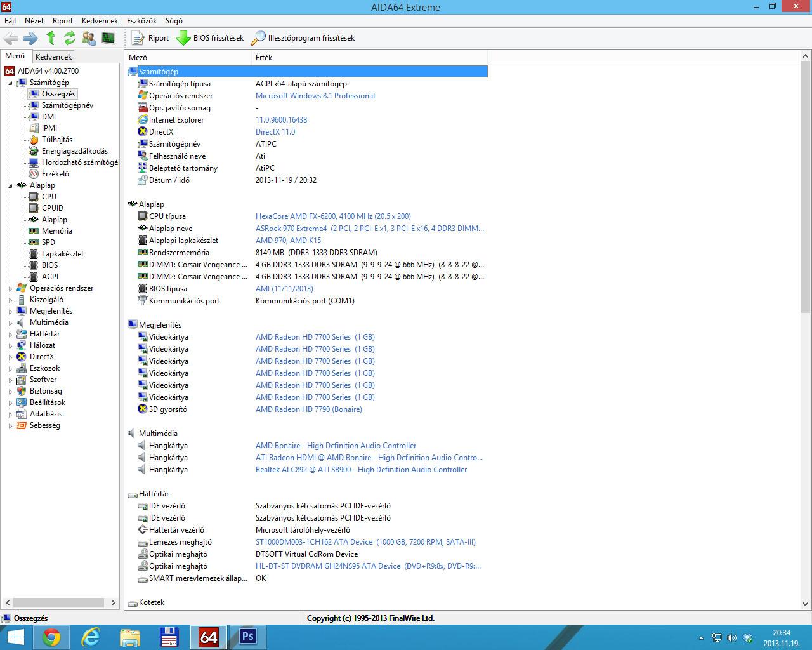The image size is (812, 650).
Task: Select the IPMI tree item
Action: [x=49, y=128]
